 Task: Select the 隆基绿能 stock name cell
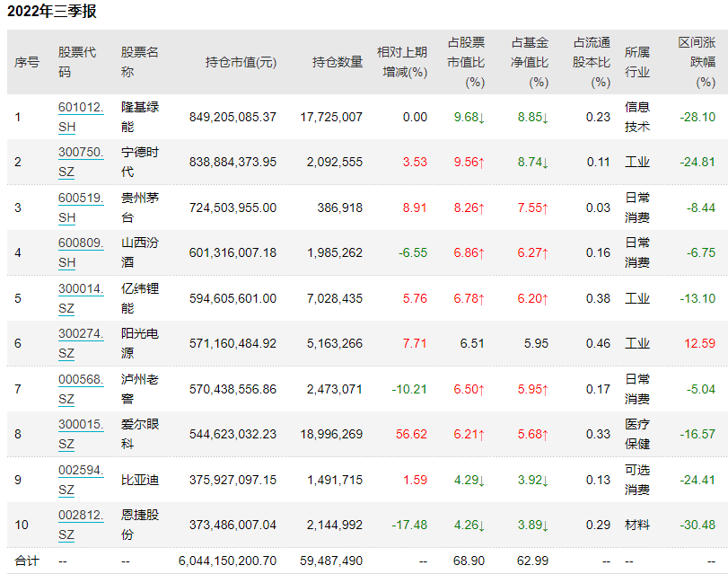click(x=139, y=117)
